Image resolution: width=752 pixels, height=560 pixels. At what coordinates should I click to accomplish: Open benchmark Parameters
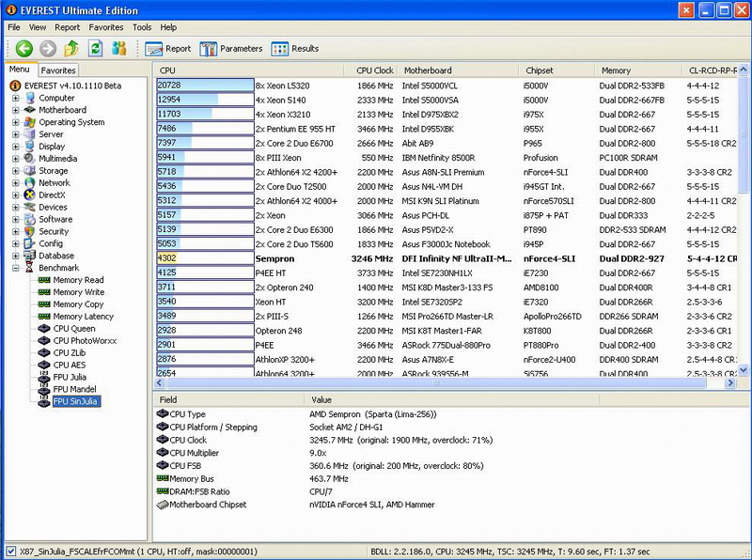(231, 49)
